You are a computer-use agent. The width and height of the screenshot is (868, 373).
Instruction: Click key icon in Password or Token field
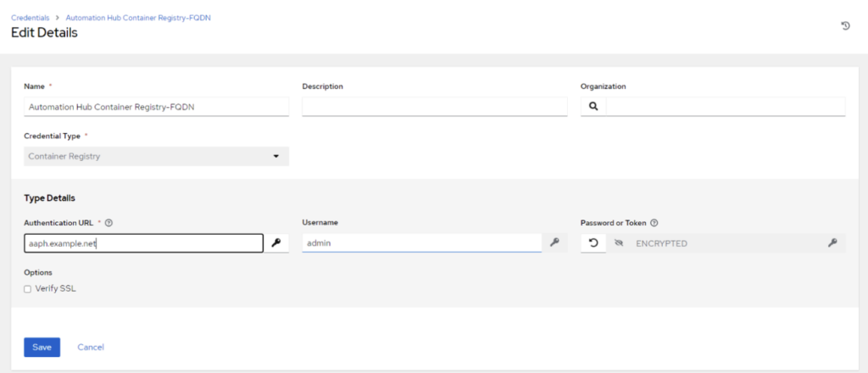pyautogui.click(x=832, y=243)
